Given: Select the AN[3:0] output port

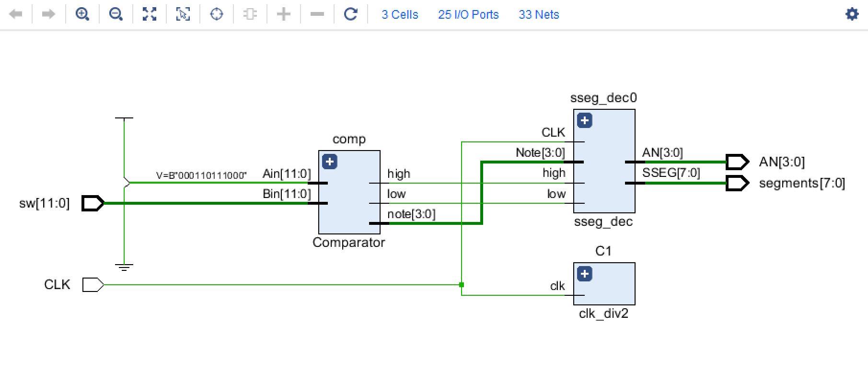Looking at the screenshot, I should pyautogui.click(x=738, y=162).
